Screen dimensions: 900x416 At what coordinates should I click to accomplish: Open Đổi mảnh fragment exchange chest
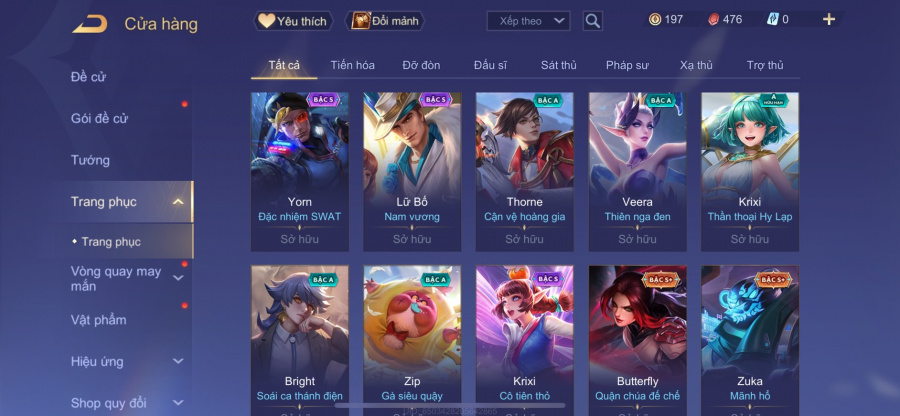coord(385,21)
